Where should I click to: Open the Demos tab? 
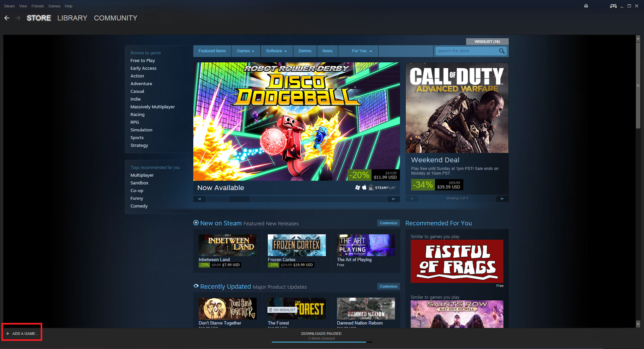[305, 51]
